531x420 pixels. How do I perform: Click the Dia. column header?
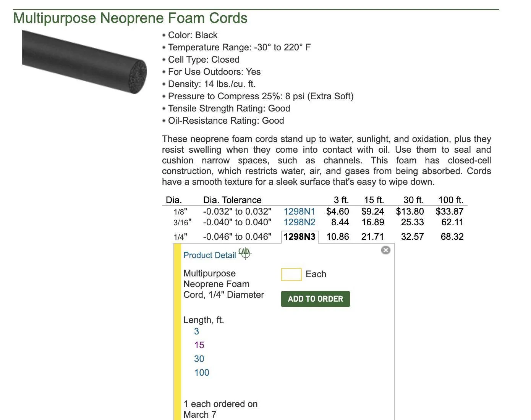pyautogui.click(x=174, y=200)
